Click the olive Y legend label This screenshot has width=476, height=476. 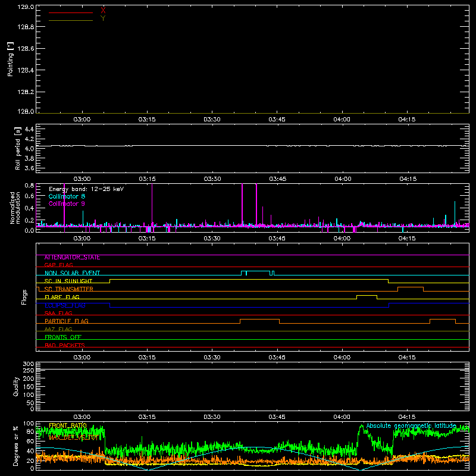click(103, 18)
